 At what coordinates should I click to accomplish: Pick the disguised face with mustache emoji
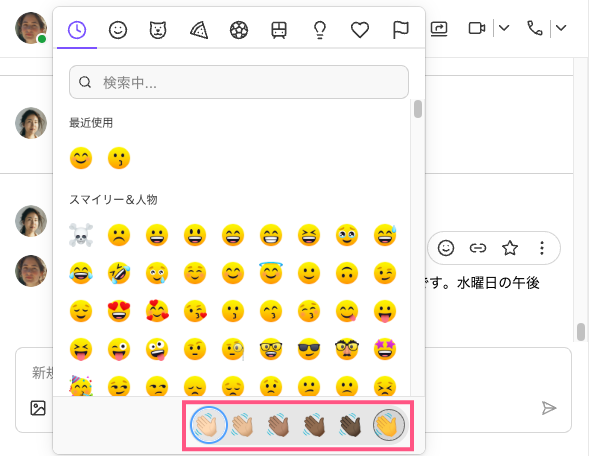347,349
